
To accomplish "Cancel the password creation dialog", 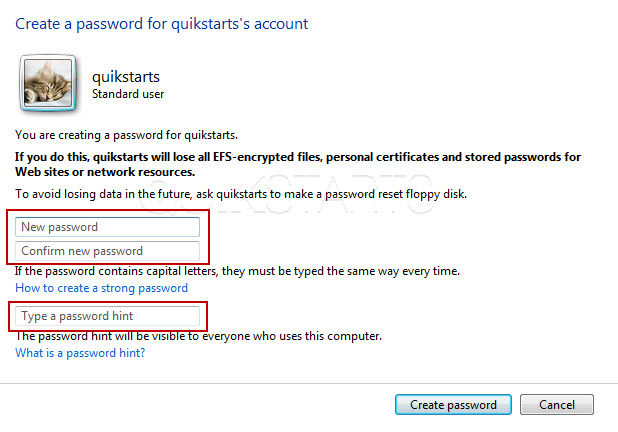I will (x=557, y=404).
